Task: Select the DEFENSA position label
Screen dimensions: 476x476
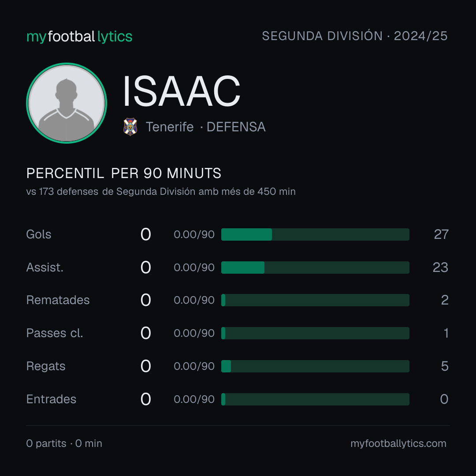Action: pyautogui.click(x=236, y=127)
